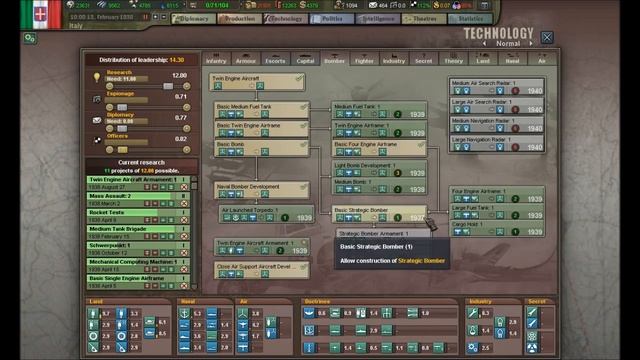Click the Basic Four Engine Airframe technology
640x360 pixels.
pyautogui.click(x=379, y=148)
